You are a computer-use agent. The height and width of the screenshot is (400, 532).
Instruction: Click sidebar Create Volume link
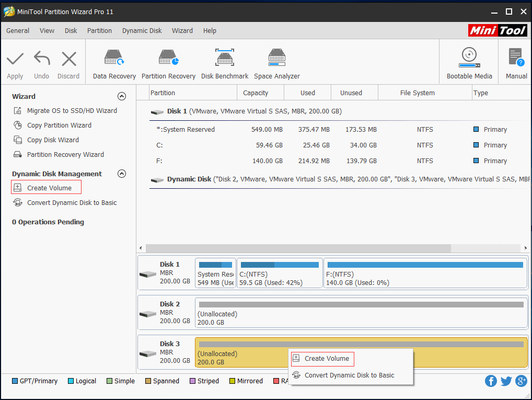coord(49,188)
